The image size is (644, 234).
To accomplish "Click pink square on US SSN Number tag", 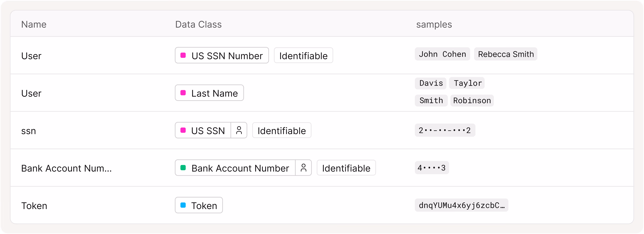I will pos(183,55).
